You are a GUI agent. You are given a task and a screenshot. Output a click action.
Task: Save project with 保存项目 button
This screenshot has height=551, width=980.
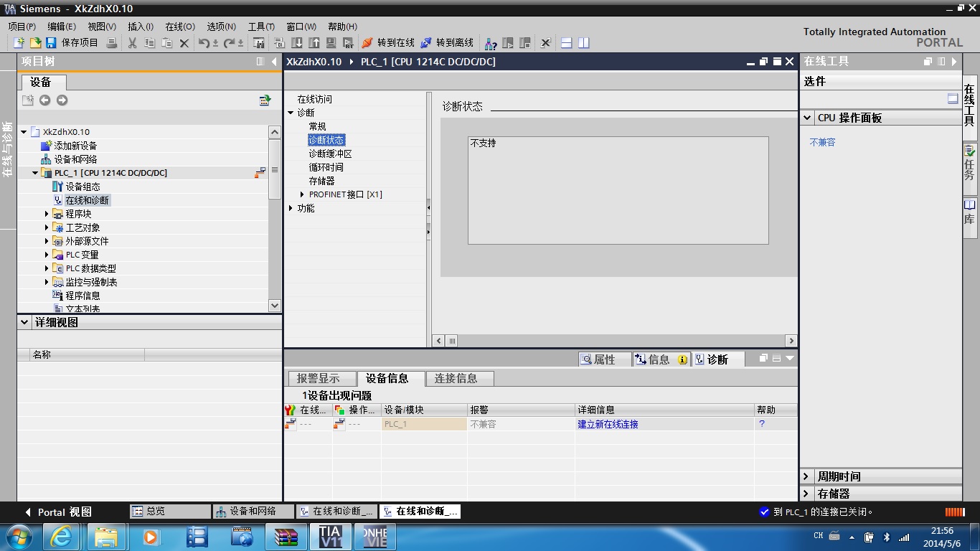click(x=72, y=43)
